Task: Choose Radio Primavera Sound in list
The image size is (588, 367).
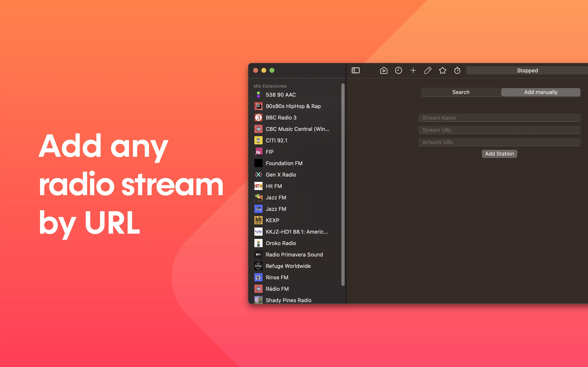Action: (294, 255)
